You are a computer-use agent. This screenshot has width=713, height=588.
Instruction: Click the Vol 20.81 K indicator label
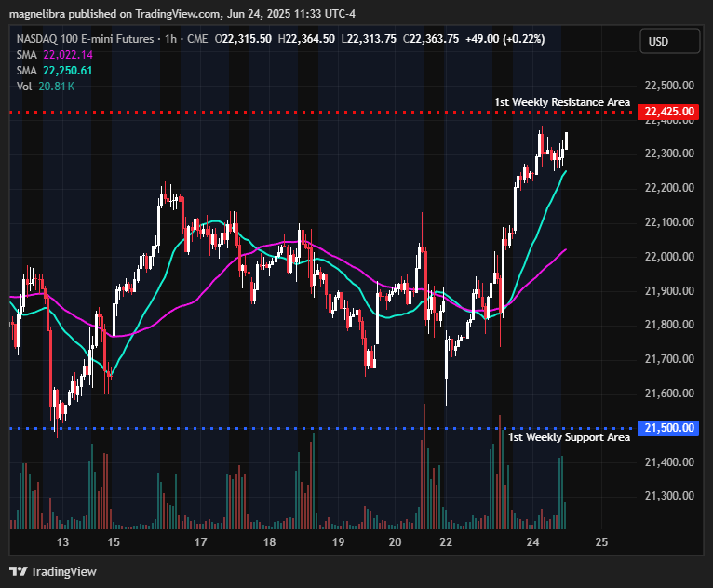point(46,87)
